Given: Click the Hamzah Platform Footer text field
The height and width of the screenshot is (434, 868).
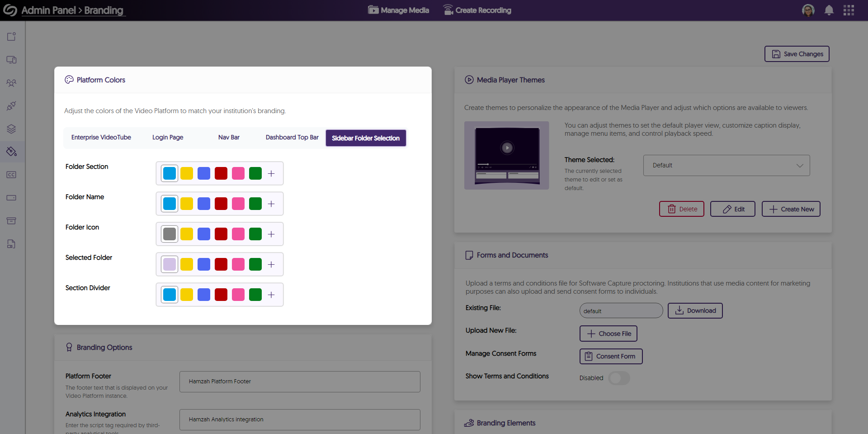Looking at the screenshot, I should pyautogui.click(x=300, y=382).
